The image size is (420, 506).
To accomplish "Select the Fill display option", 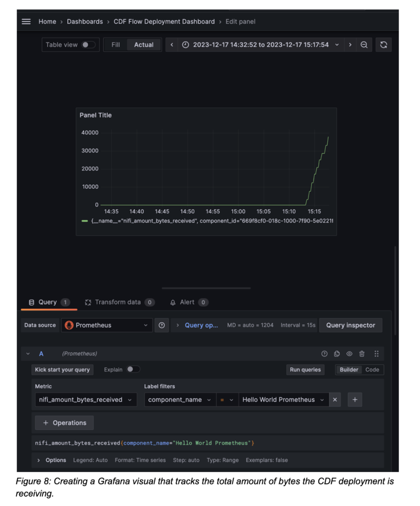I will [116, 45].
